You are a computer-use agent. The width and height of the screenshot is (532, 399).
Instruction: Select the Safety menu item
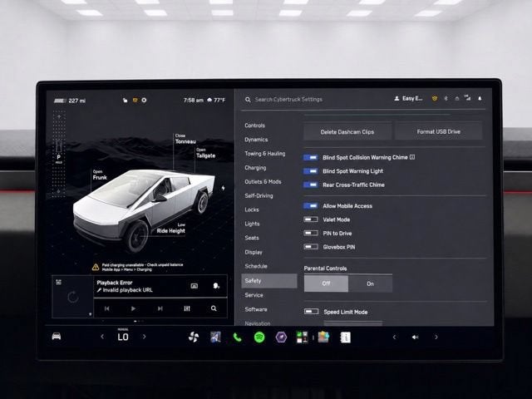tap(269, 281)
